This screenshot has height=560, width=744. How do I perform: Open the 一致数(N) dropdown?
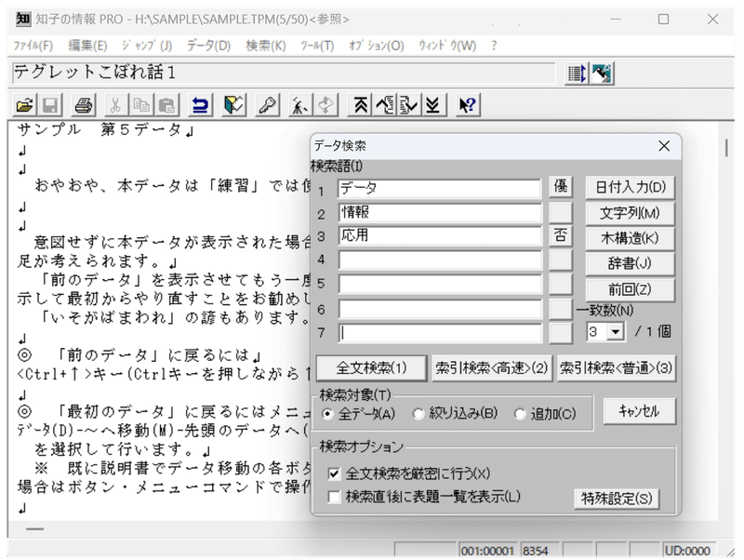tap(616, 331)
